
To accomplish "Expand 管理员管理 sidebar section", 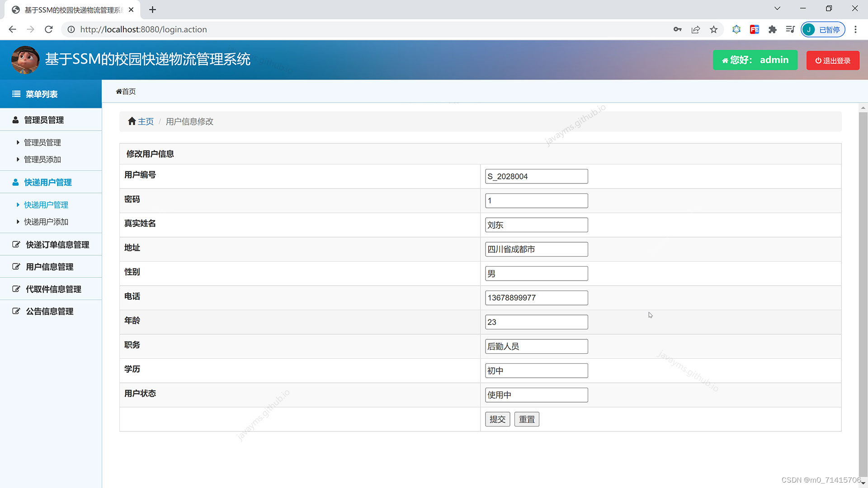I will click(x=44, y=120).
